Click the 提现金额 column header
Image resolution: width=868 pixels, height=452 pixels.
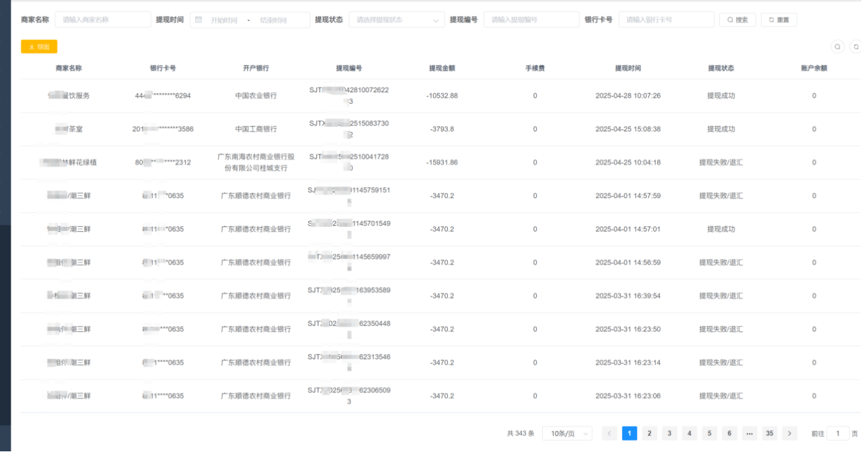(x=442, y=68)
